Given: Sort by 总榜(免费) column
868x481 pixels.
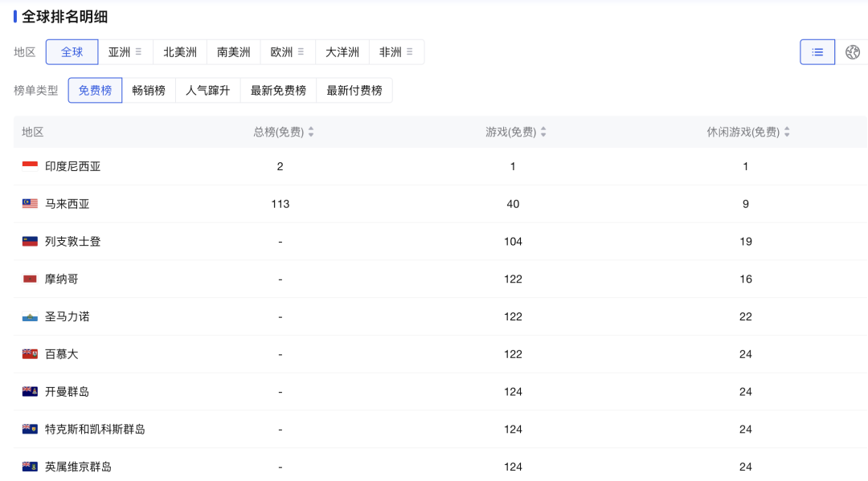Looking at the screenshot, I should coord(311,132).
